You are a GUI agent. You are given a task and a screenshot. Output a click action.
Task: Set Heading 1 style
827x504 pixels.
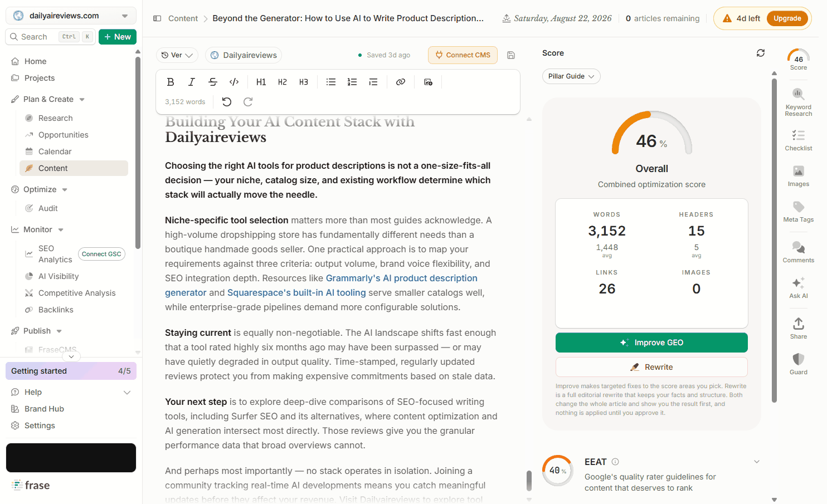pos(261,82)
